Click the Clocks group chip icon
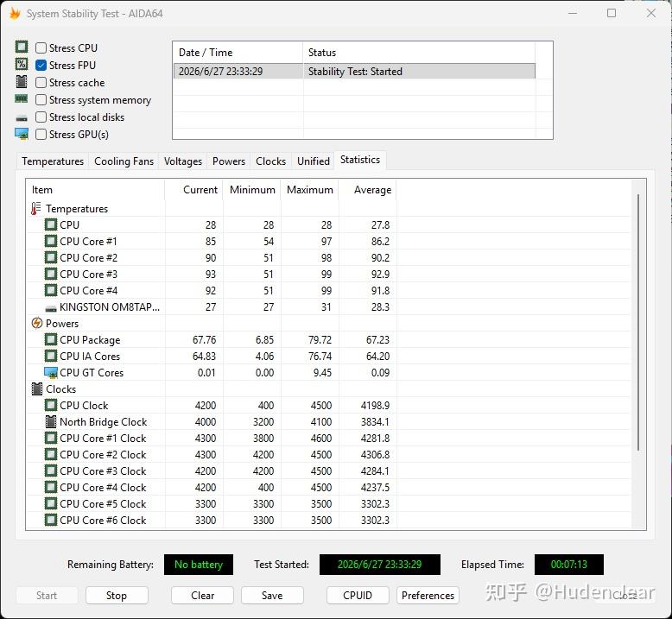Image resolution: width=672 pixels, height=619 pixels. click(x=37, y=389)
